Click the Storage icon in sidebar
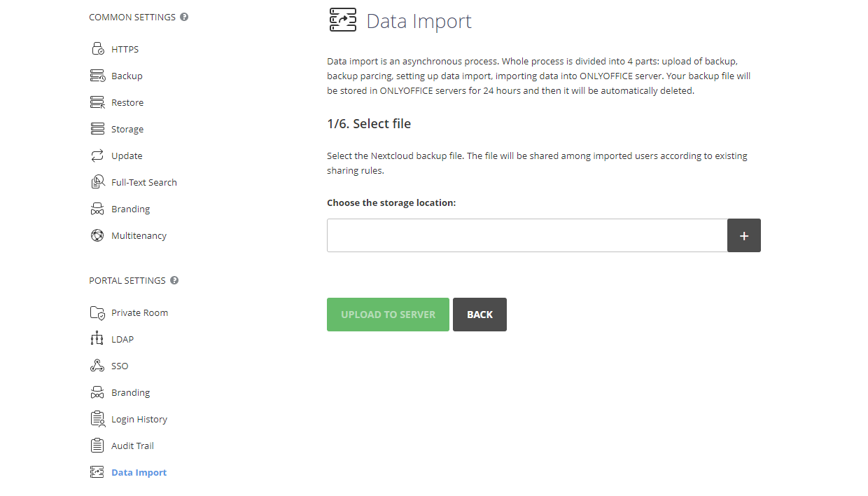This screenshot has width=868, height=496. pyautogui.click(x=97, y=129)
